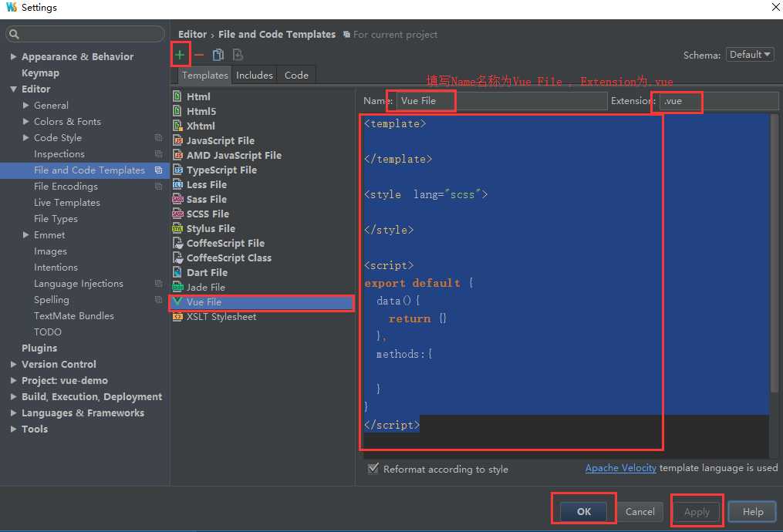This screenshot has width=783, height=532.
Task: Click the Apply button
Action: 697,511
